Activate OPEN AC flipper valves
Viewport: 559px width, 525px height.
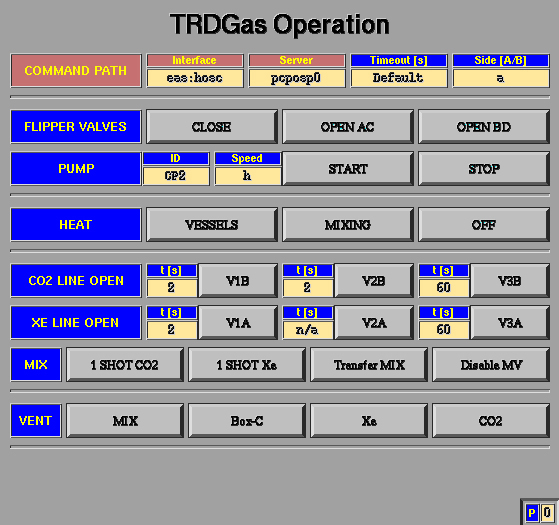[348, 127]
